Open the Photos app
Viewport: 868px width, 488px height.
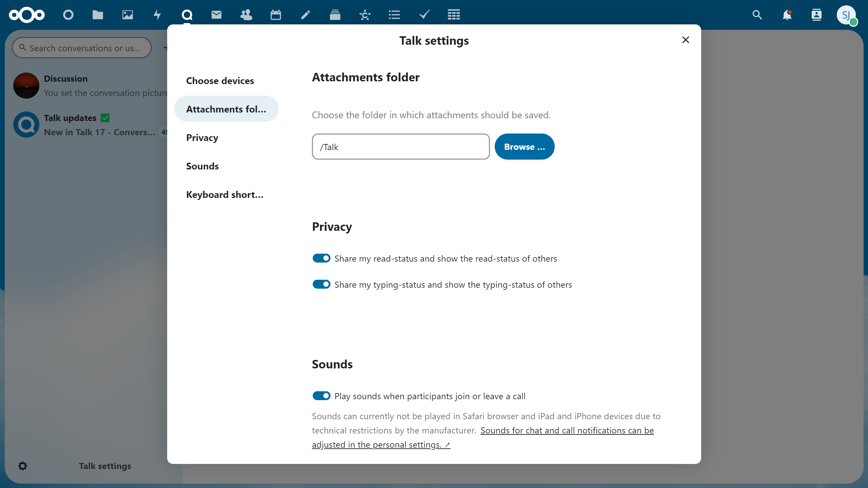[128, 15]
